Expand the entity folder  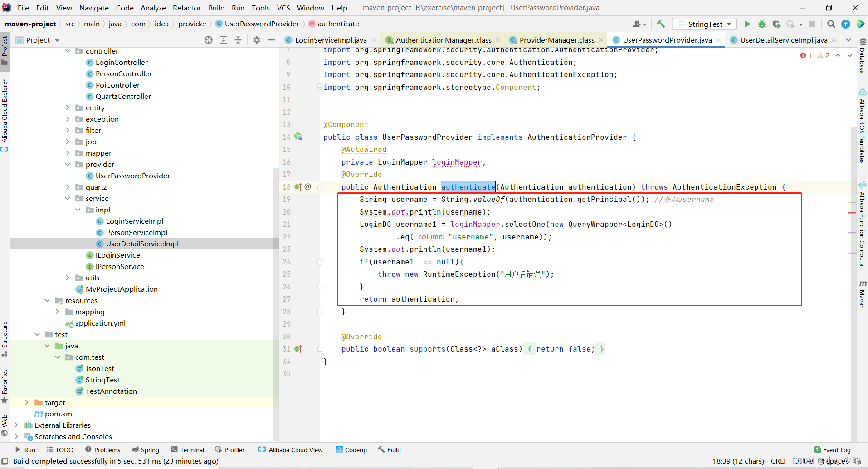click(x=68, y=107)
